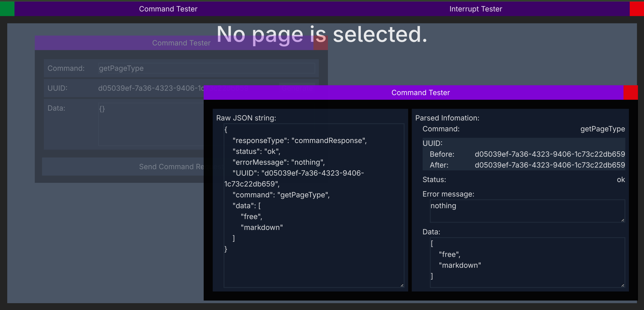Click the UUID After value text
The height and width of the screenshot is (310, 644).
550,165
